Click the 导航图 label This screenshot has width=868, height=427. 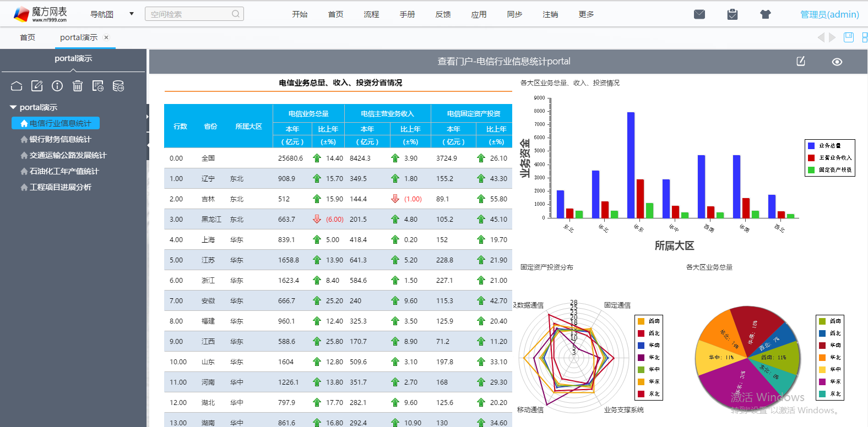pyautogui.click(x=102, y=14)
